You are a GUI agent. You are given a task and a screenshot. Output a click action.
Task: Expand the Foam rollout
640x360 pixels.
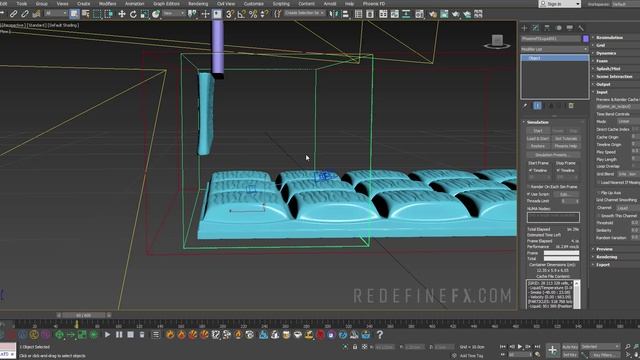pos(602,61)
